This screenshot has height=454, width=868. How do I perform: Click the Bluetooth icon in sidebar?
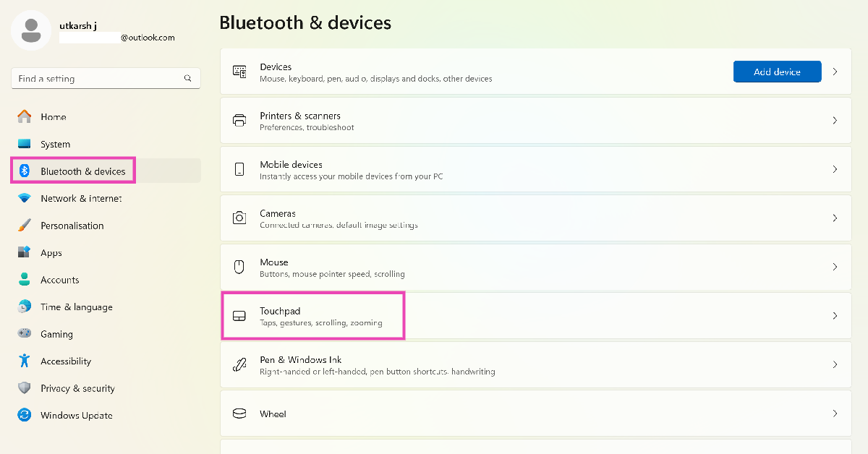pos(25,171)
